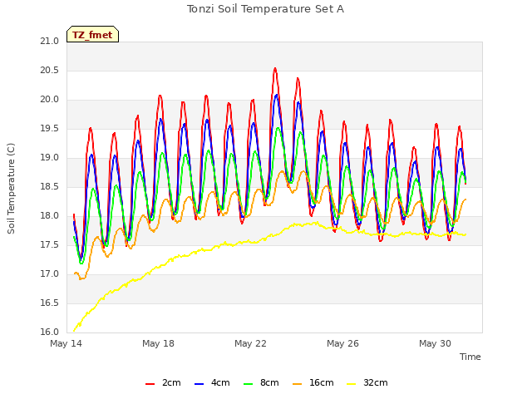
Task: Select the 8cm legend label
Action: [x=269, y=382]
